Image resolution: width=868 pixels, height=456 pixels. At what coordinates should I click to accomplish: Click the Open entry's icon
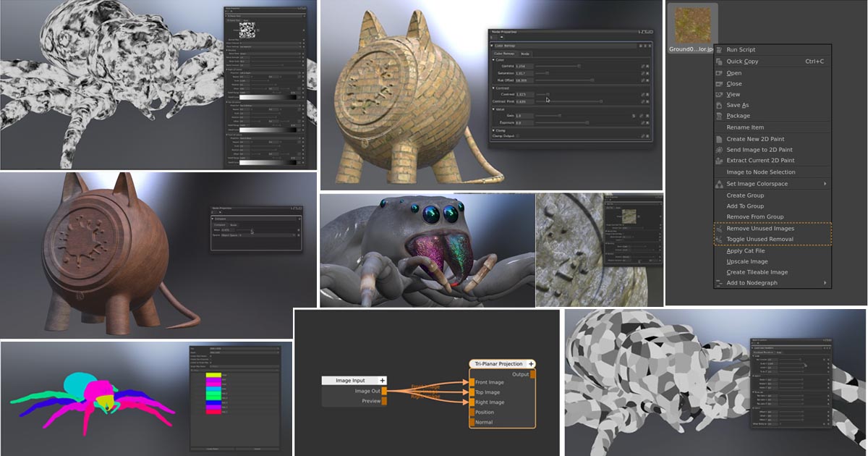click(x=719, y=73)
